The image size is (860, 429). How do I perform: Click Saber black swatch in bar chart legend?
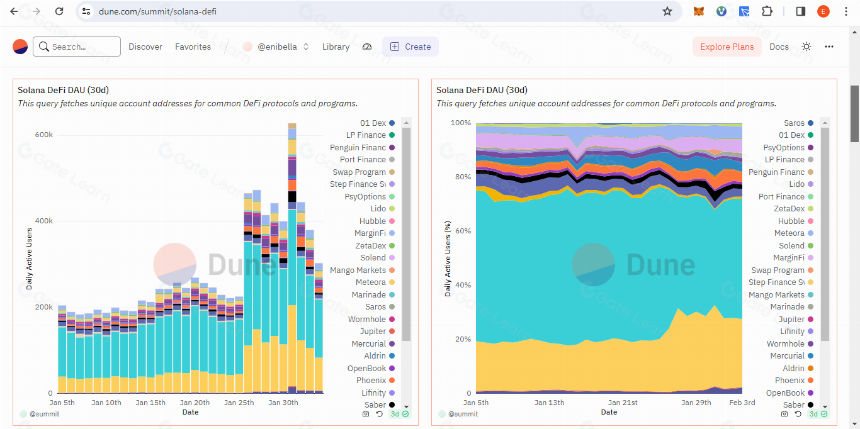tap(392, 405)
